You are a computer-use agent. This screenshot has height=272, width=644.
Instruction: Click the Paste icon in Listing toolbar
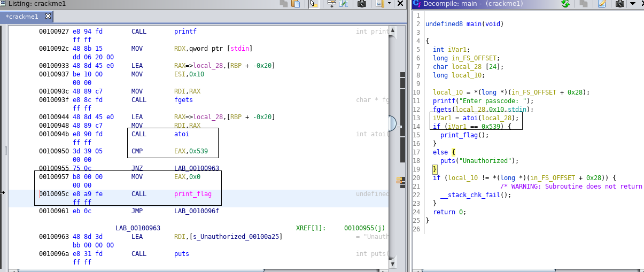pyautogui.click(x=296, y=4)
